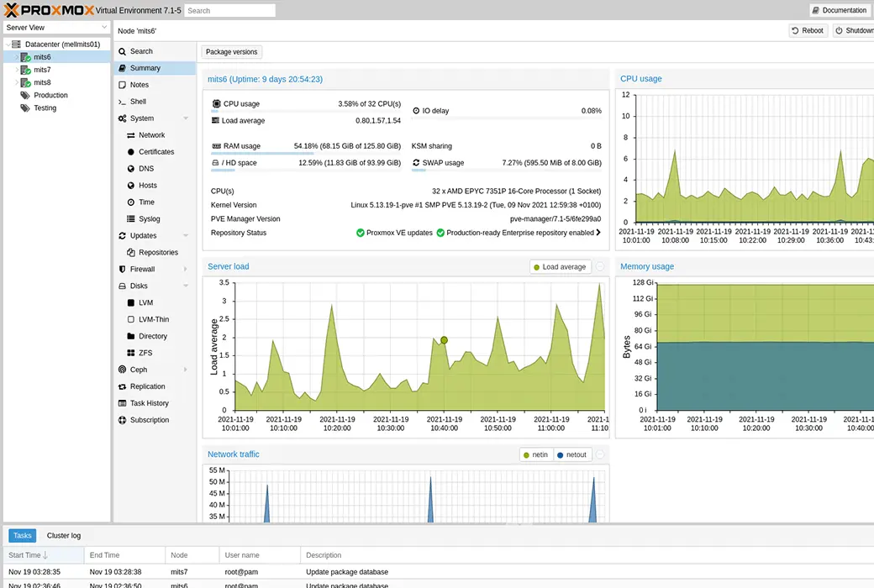This screenshot has height=588, width=874.
Task: Switch to the Tasks tab
Action: [x=23, y=536]
